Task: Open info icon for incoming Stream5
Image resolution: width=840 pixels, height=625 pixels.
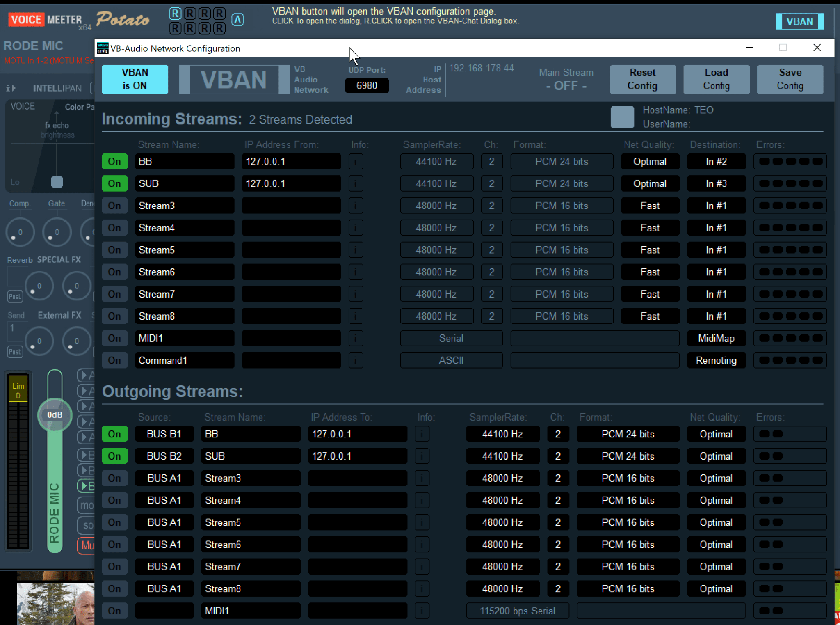Action: click(x=356, y=250)
